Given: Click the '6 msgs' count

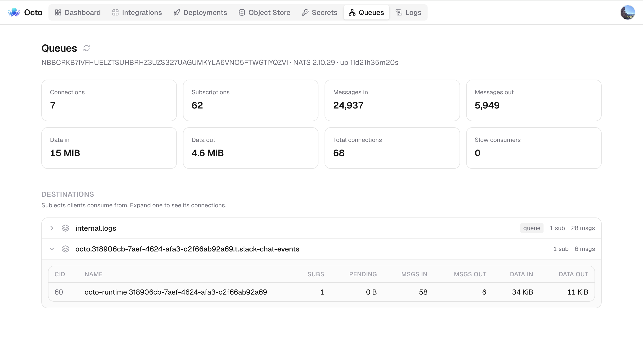Looking at the screenshot, I should click(585, 249).
